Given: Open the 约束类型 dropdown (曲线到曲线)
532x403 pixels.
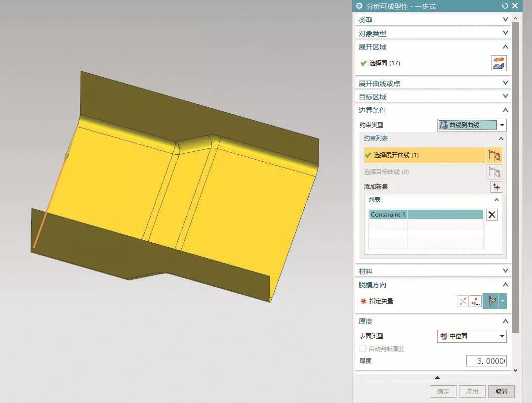Looking at the screenshot, I should [472, 125].
